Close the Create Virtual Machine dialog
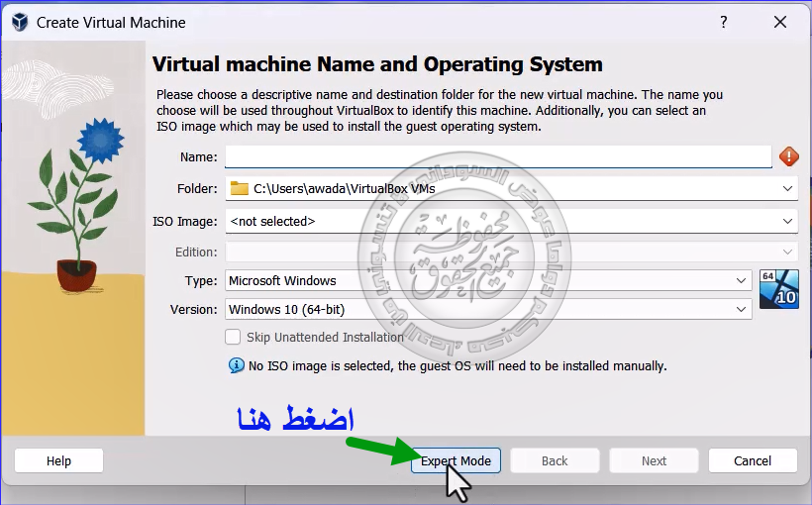 [x=780, y=22]
